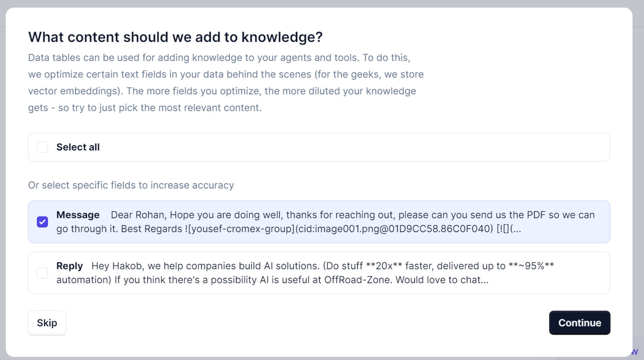This screenshot has height=360, width=644.
Task: Click the white checkmark icon in Message row
Action: pyautogui.click(x=42, y=222)
